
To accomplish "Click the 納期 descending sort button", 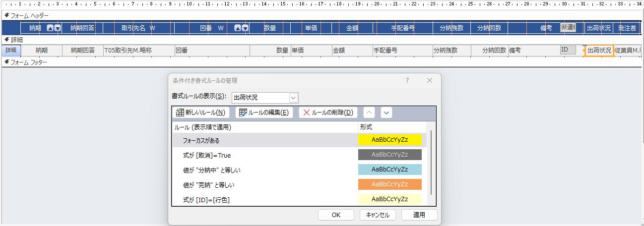I will tap(58, 28).
